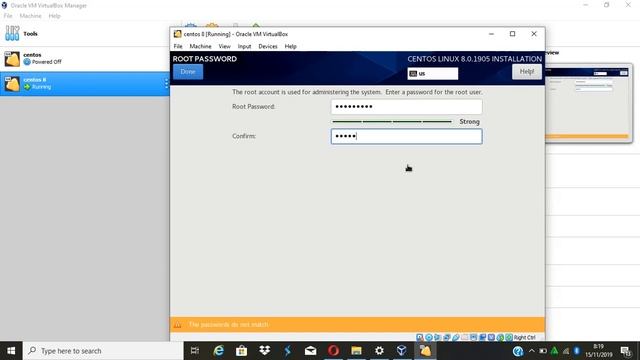
Task: Click the Bluetooth tray icon
Action: coord(577,351)
